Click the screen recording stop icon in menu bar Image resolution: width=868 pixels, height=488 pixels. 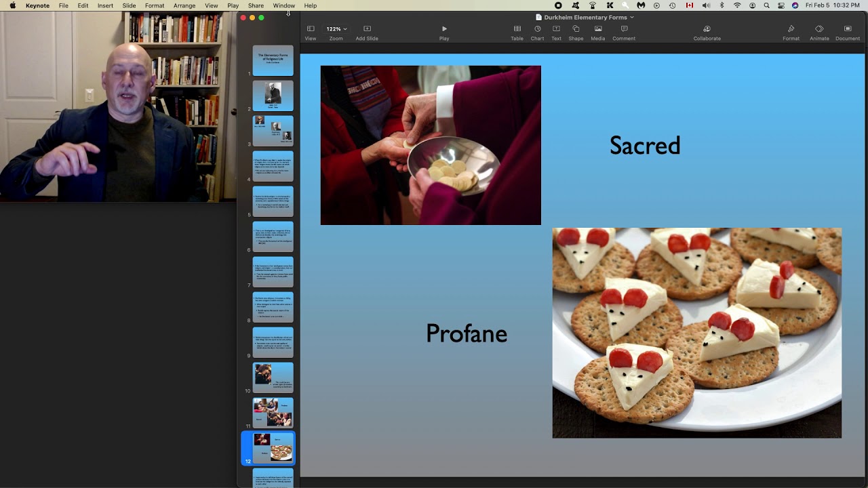pos(558,5)
